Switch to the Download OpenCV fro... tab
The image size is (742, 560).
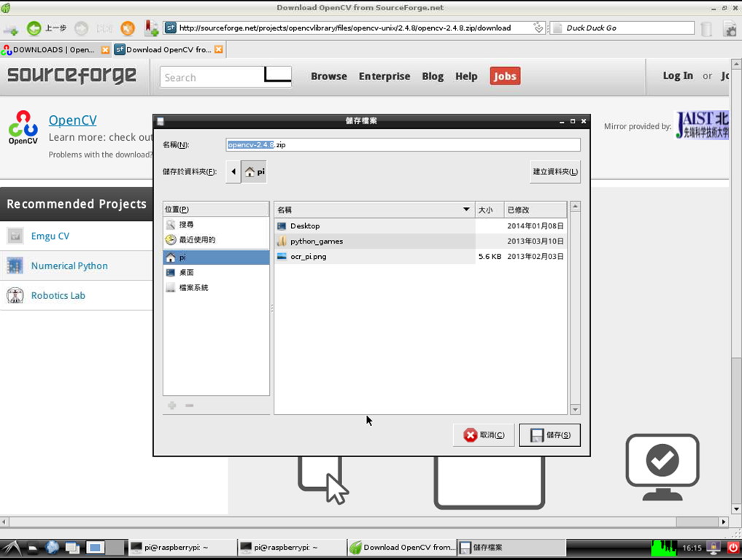point(169,50)
